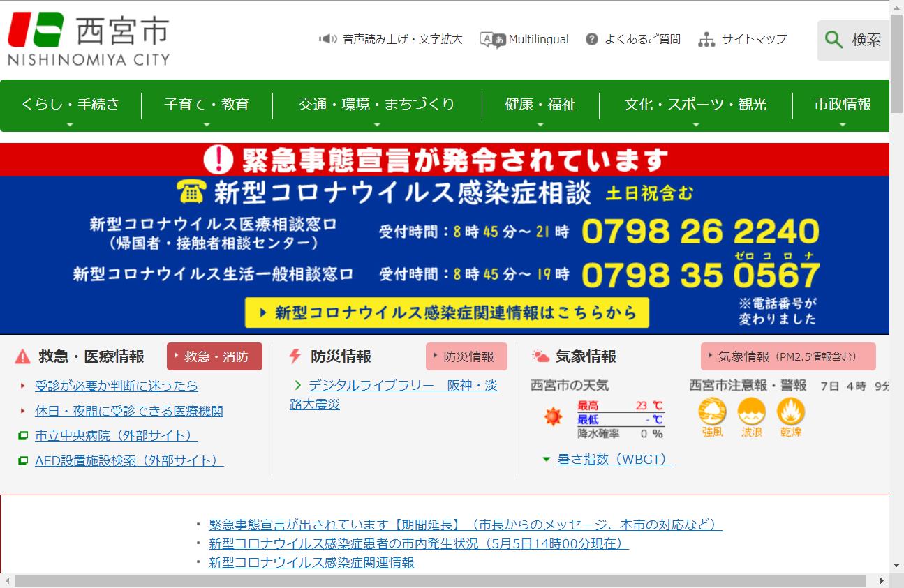Open 新型コロナウイルス感染症関連情報はこちらから banner link

click(x=446, y=313)
